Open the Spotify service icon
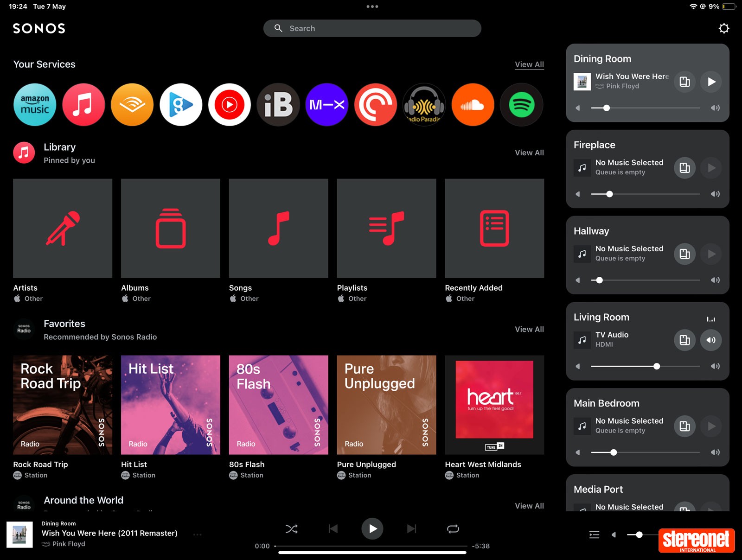This screenshot has width=742, height=560. (x=522, y=105)
